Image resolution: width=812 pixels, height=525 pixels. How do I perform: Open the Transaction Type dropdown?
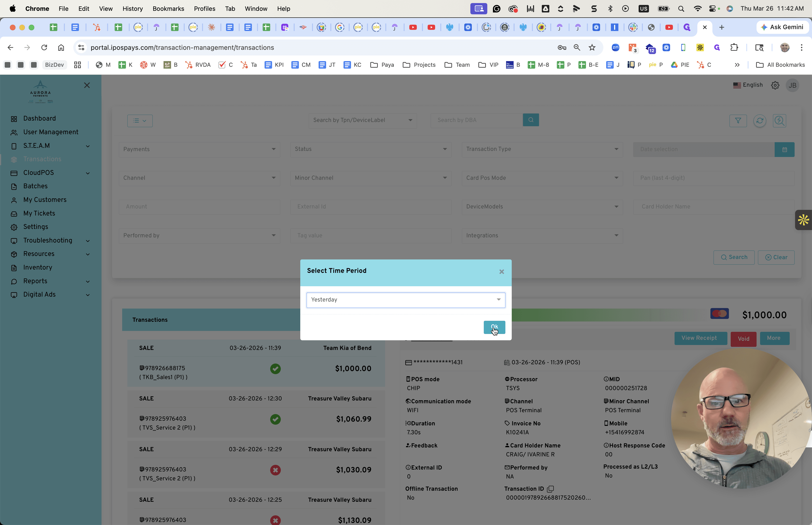pyautogui.click(x=542, y=149)
